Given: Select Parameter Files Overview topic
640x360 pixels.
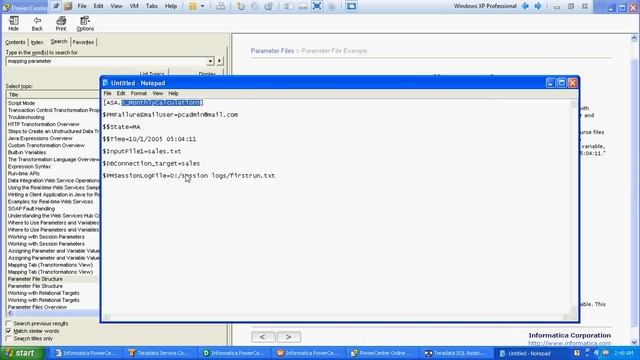Looking at the screenshot, I should [37, 307].
